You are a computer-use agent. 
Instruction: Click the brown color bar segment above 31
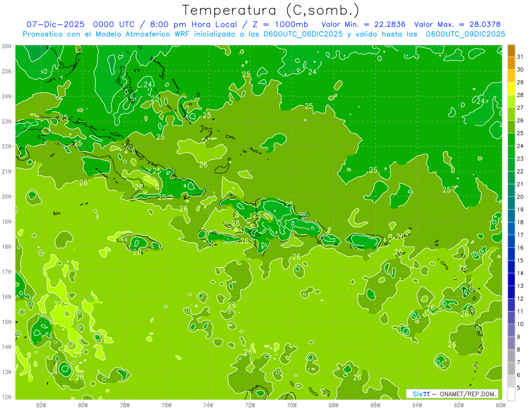pyautogui.click(x=511, y=51)
